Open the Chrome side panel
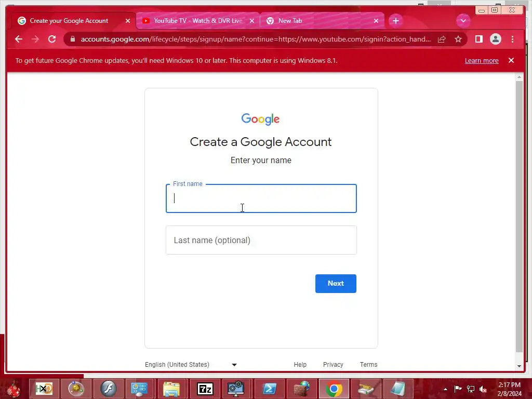 click(x=478, y=39)
